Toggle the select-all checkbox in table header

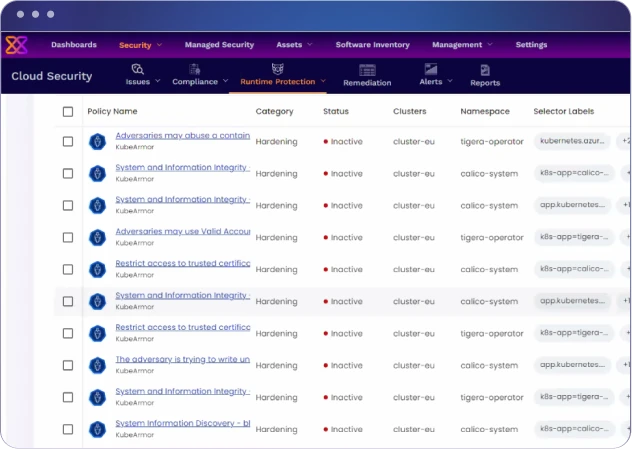[68, 112]
